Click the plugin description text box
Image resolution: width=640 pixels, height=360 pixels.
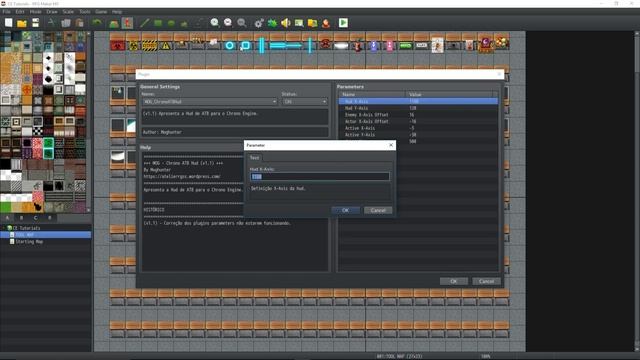tap(235, 117)
